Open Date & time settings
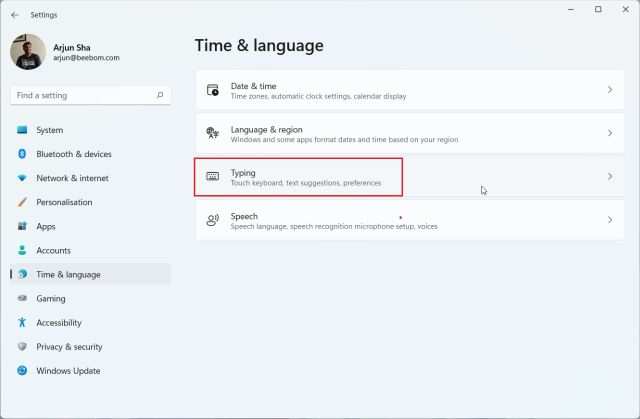Screen dimensions: 640x419 point(410,90)
